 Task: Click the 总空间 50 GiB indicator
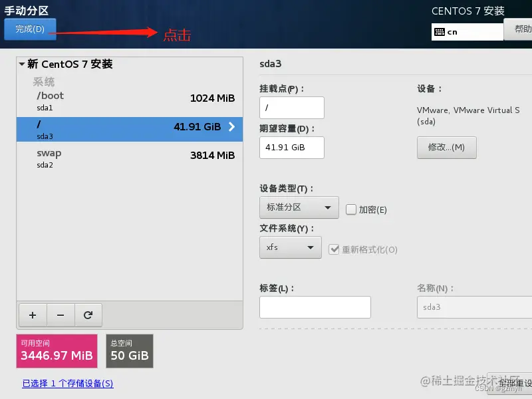click(x=129, y=351)
